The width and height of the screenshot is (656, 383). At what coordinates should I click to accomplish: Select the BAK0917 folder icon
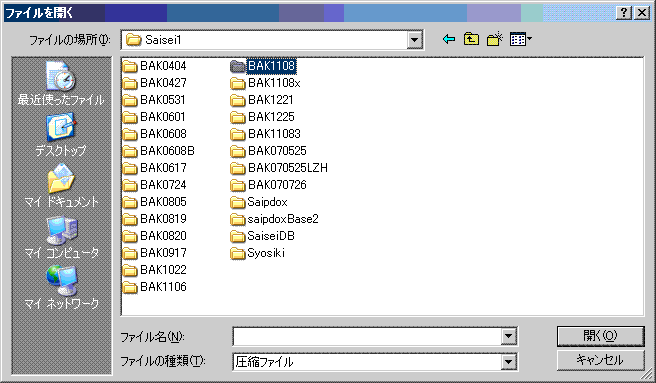pos(130,253)
